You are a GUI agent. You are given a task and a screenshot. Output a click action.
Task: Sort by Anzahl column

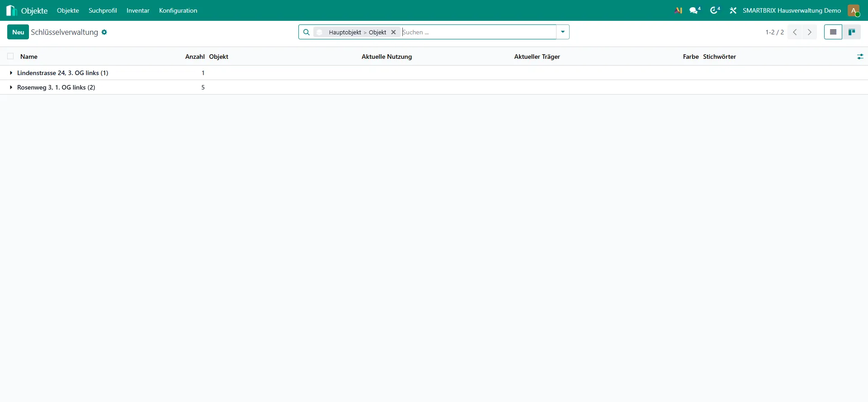coord(195,57)
